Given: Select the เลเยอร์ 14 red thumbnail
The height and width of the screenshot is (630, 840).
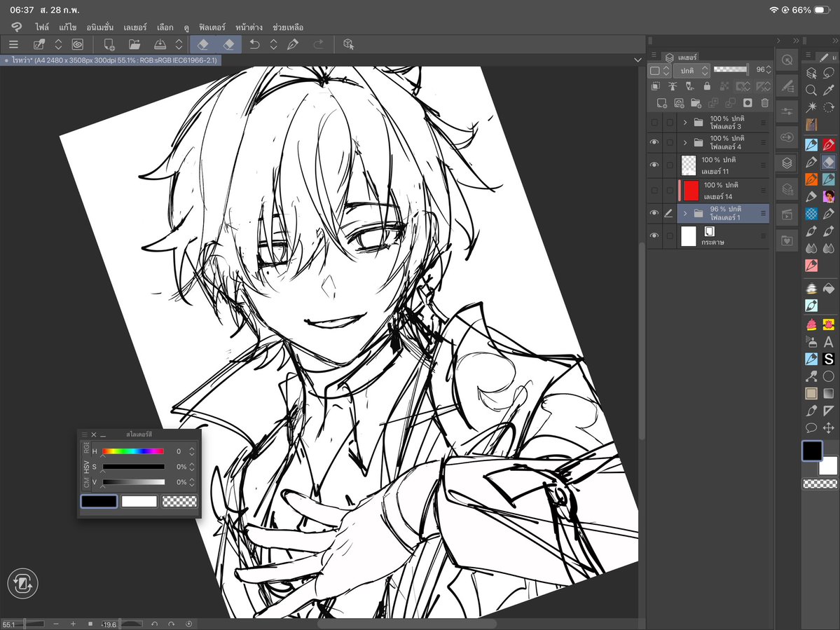Looking at the screenshot, I should coord(691,190).
